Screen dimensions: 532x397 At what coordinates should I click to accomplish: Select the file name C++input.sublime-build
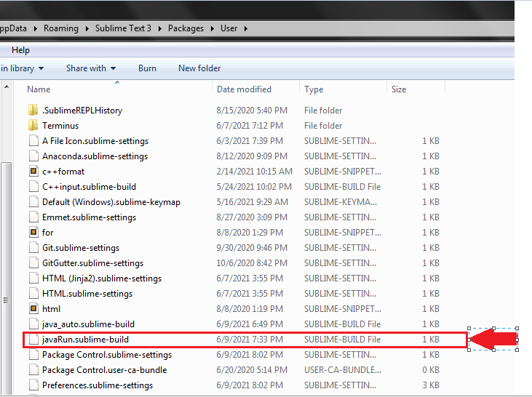pyautogui.click(x=90, y=187)
